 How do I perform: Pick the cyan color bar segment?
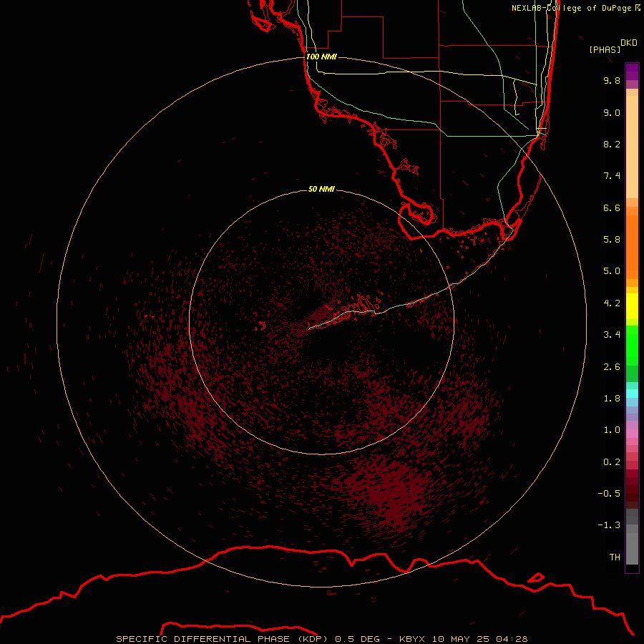(632, 394)
